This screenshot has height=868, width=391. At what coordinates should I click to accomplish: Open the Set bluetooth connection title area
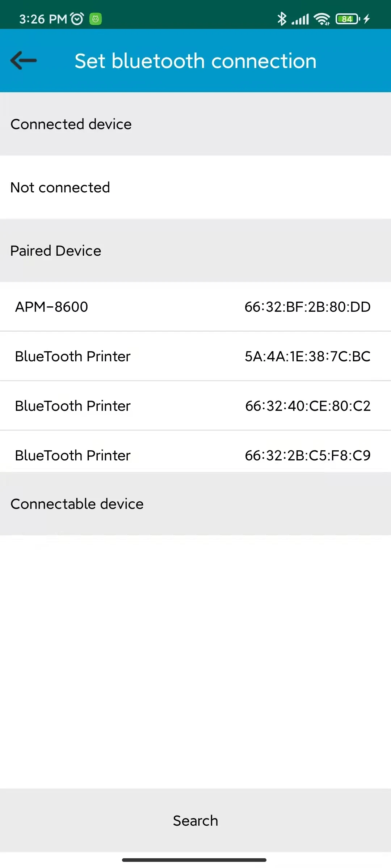click(195, 60)
